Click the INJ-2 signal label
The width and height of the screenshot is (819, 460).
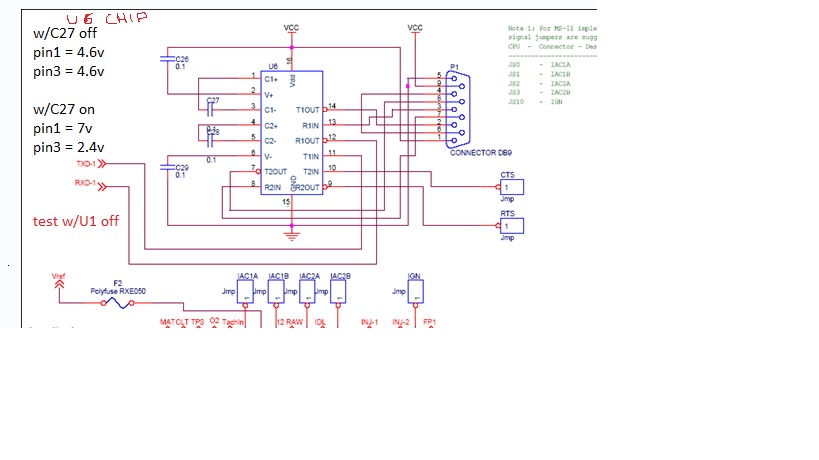401,322
